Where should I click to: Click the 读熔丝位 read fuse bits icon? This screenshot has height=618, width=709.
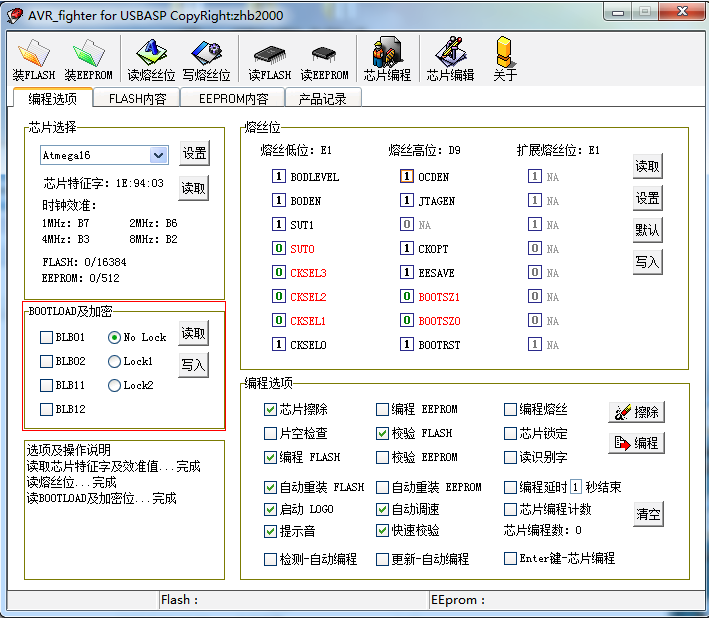[151, 60]
